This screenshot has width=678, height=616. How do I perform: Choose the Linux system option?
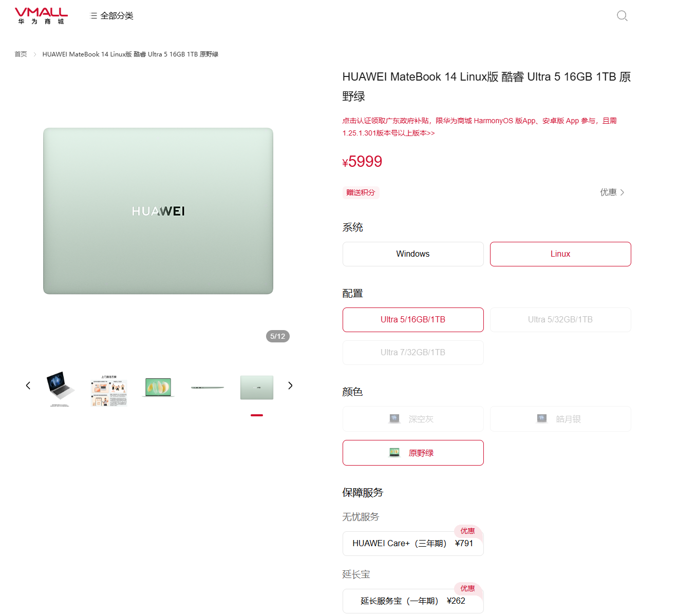pyautogui.click(x=560, y=254)
